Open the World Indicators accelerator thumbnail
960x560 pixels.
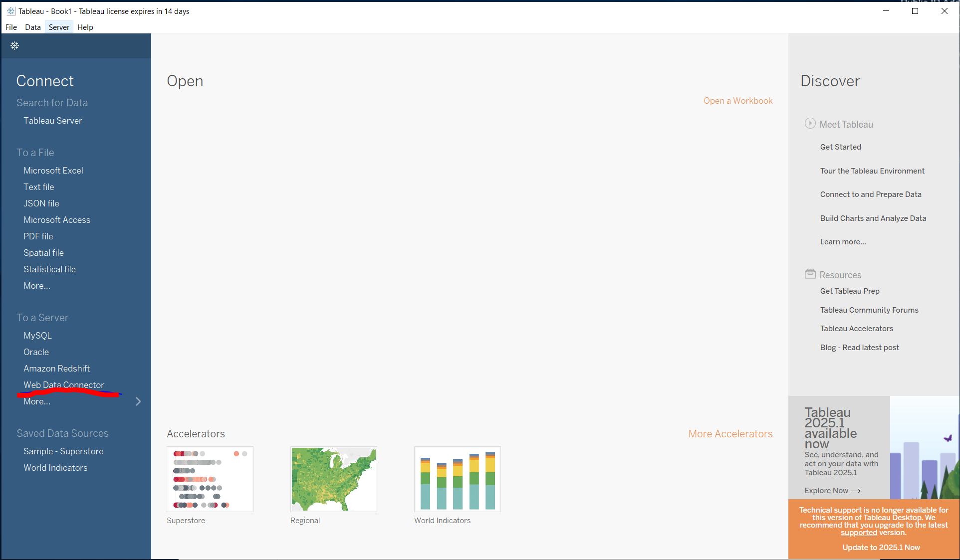point(458,479)
